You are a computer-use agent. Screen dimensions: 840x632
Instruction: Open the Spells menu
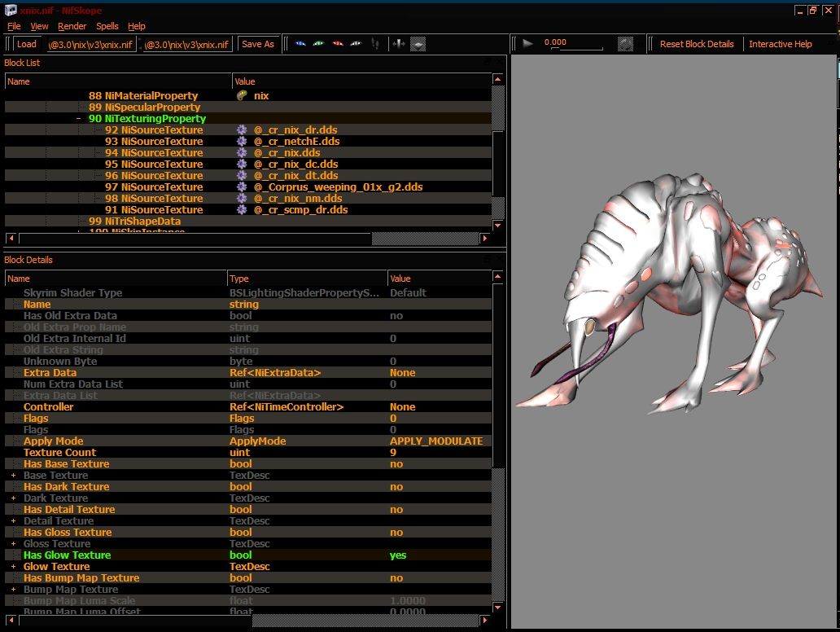(107, 26)
